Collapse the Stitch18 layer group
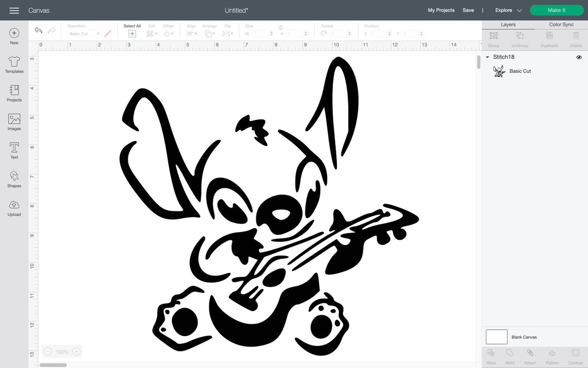 (486, 57)
